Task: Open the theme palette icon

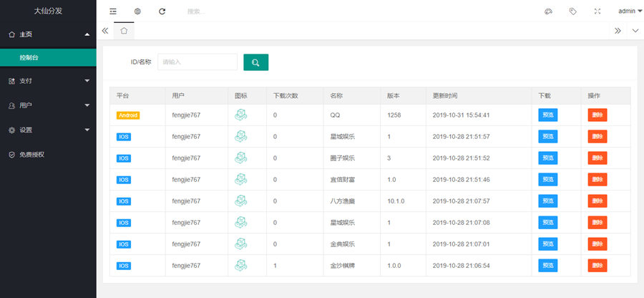Action: pos(549,11)
